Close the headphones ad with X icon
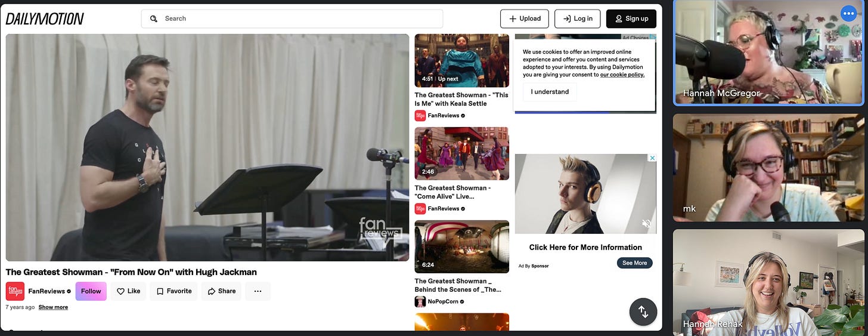868x336 pixels. pos(652,158)
